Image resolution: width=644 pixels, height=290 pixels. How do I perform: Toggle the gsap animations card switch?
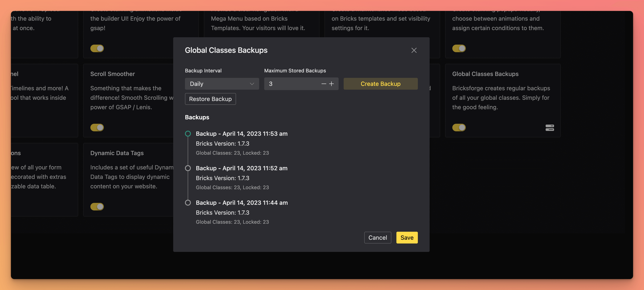(97, 48)
